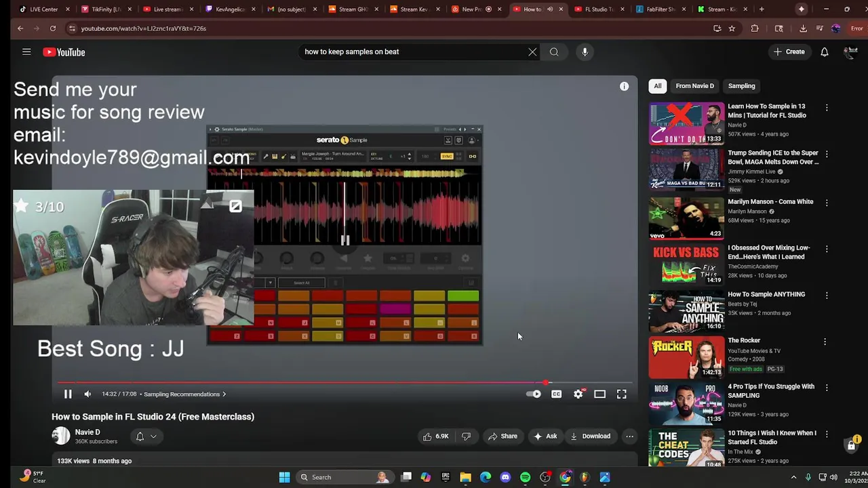Expand Sampling Recommendations chapter list
The height and width of the screenshot is (488, 868).
click(x=184, y=394)
